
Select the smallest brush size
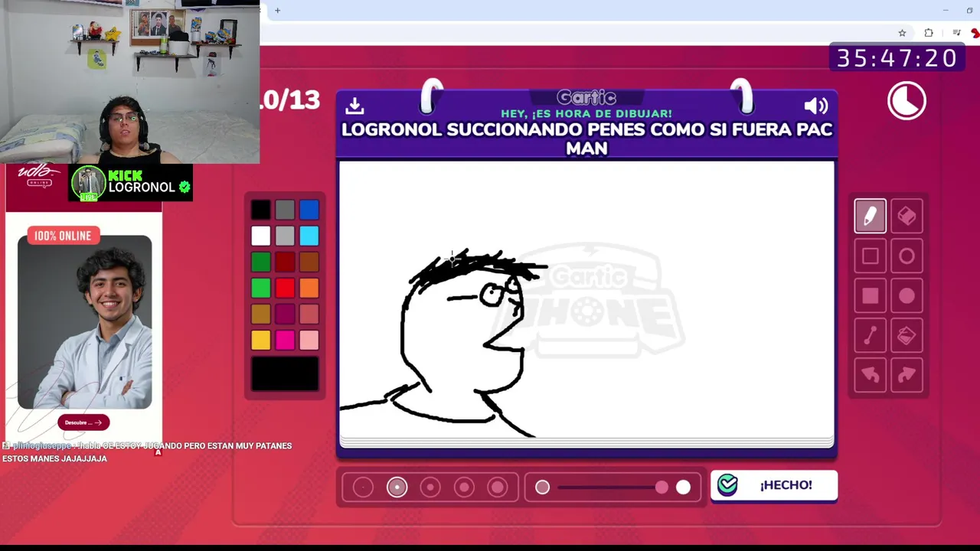point(363,487)
